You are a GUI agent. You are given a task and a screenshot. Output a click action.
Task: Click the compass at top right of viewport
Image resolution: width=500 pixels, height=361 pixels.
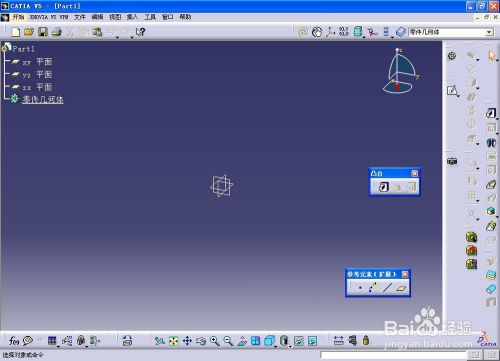pyautogui.click(x=401, y=71)
